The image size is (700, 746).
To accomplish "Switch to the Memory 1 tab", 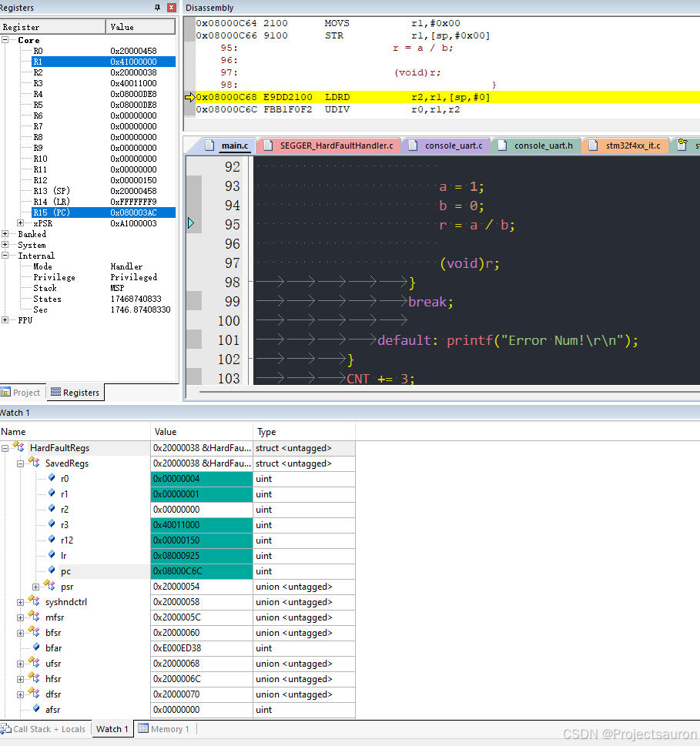I will (x=163, y=729).
